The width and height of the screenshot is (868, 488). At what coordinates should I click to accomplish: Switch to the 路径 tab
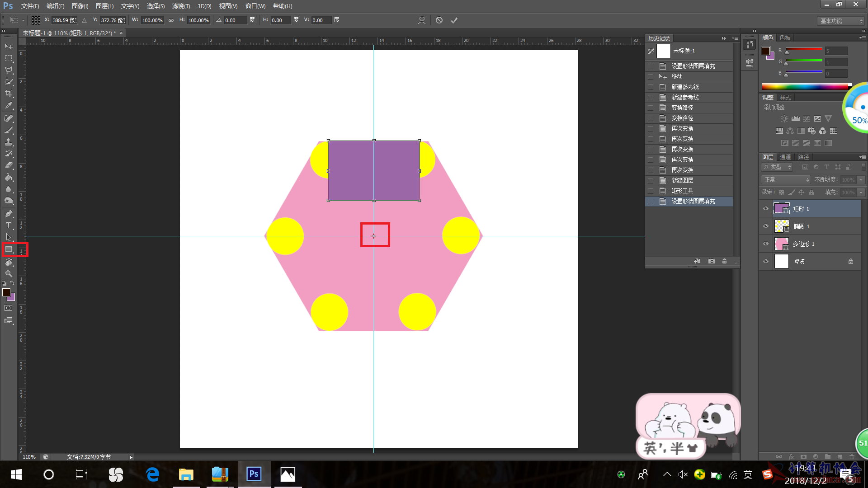coord(803,157)
